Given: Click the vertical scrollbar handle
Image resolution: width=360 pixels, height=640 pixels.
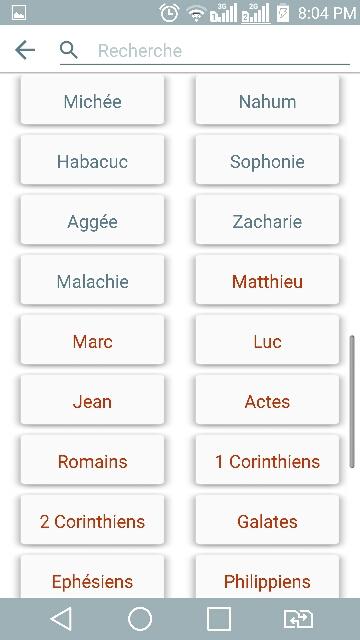Looking at the screenshot, I should pyautogui.click(x=352, y=402).
